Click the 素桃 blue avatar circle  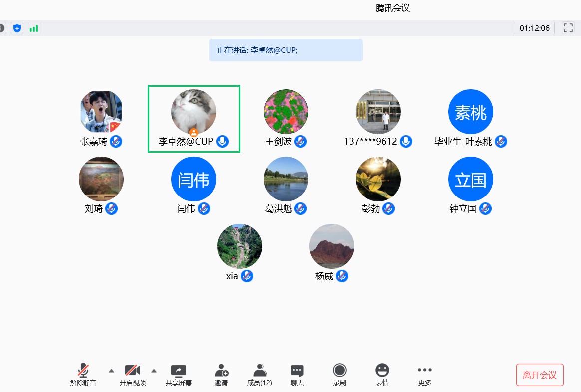[x=470, y=112]
